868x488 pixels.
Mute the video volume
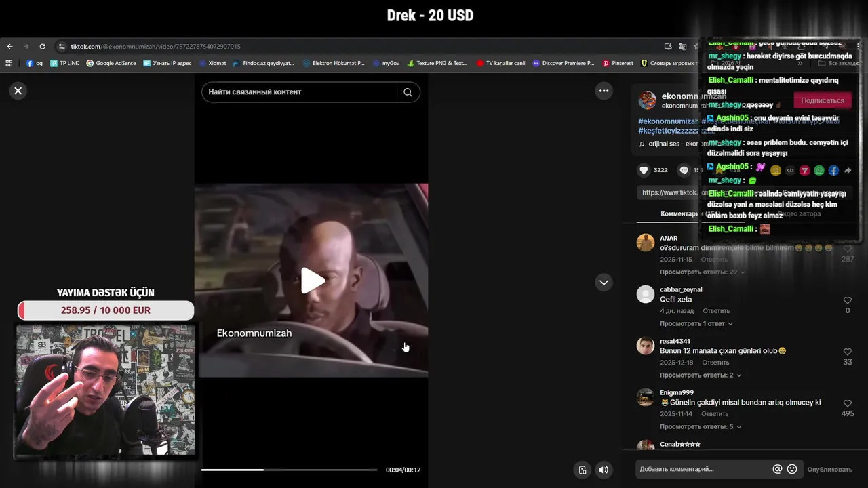pos(603,470)
